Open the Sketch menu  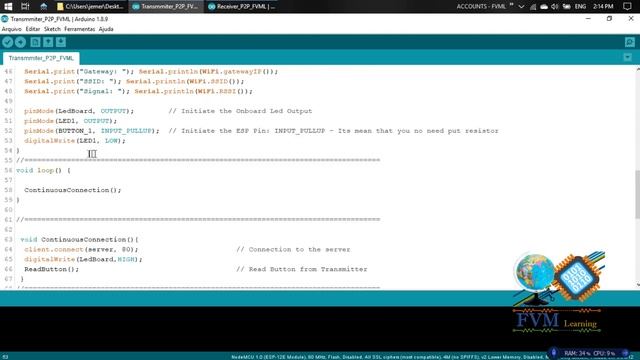(52, 29)
